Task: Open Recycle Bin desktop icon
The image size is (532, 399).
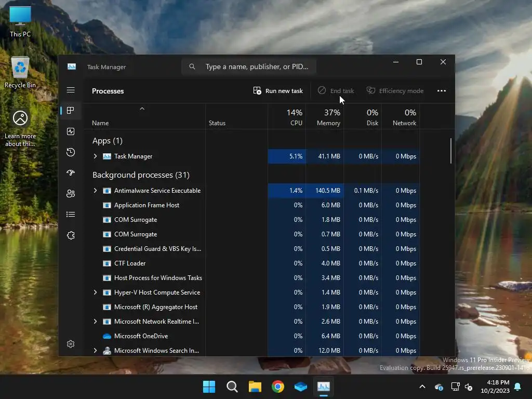Action: (x=20, y=72)
